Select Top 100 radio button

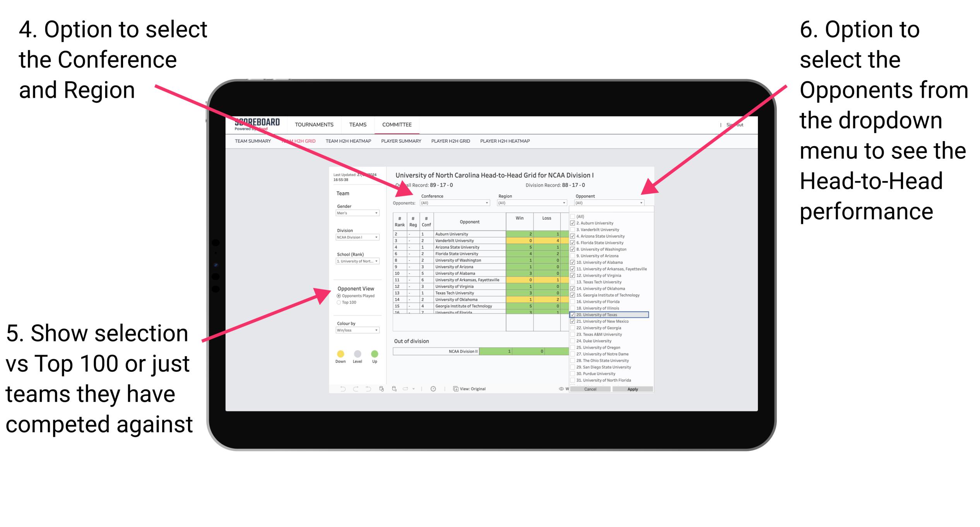point(339,302)
